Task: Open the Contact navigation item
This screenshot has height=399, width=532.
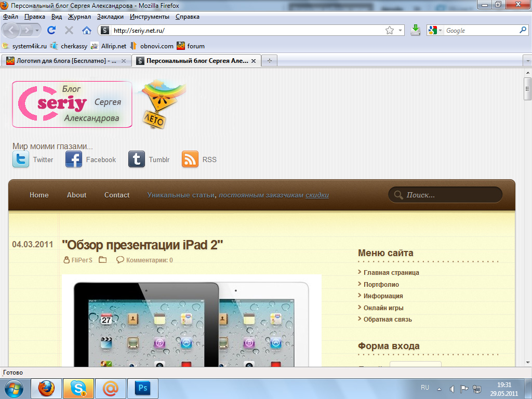Action: [x=117, y=195]
